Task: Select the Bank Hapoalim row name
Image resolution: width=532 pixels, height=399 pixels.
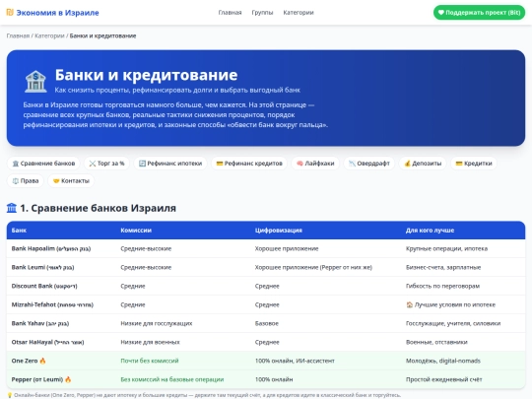Action: (51, 248)
